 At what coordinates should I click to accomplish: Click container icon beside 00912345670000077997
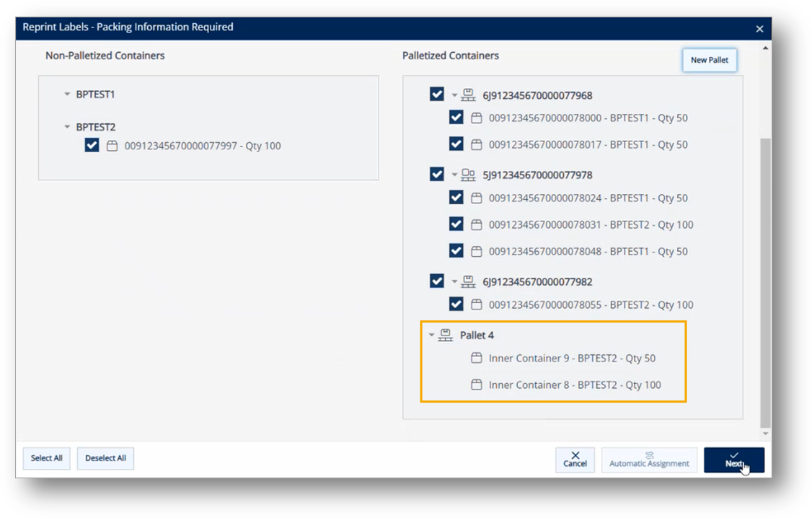[112, 146]
